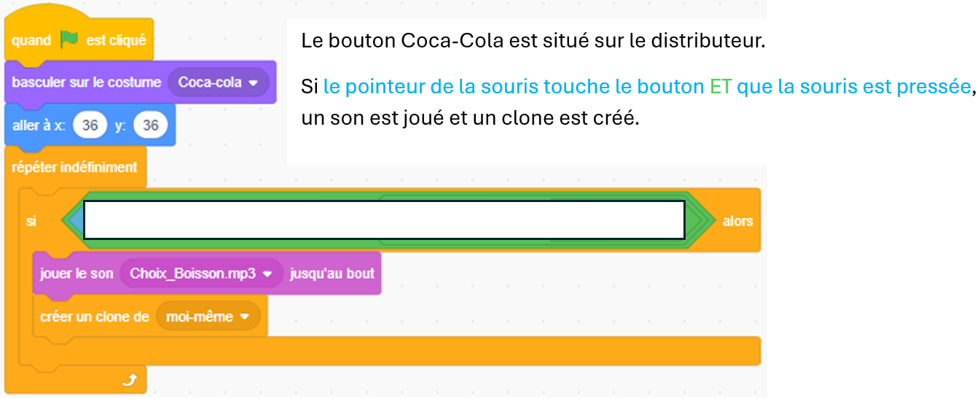Open the Choix_Boisson.mp3 sound dropdown
980x399 pixels.
[201, 274]
